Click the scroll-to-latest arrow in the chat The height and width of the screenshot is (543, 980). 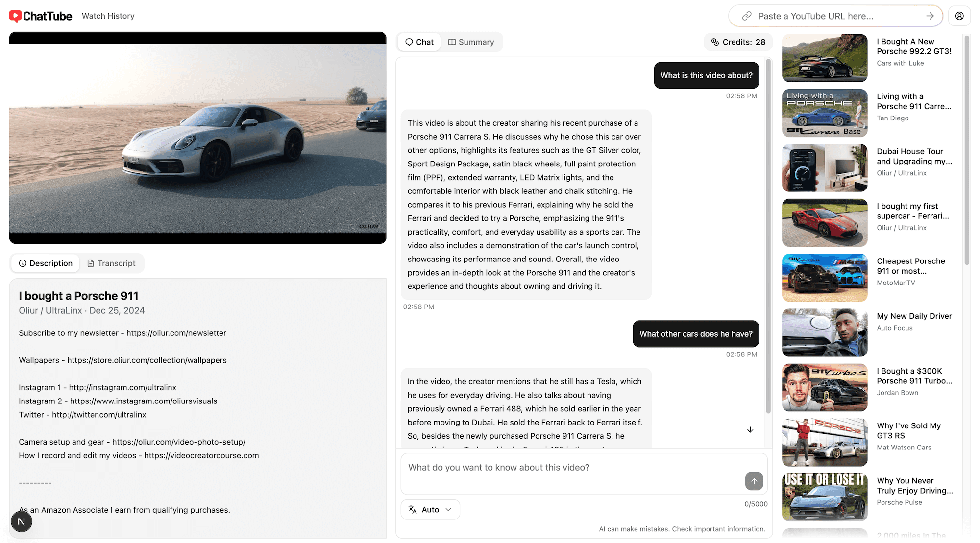(750, 429)
